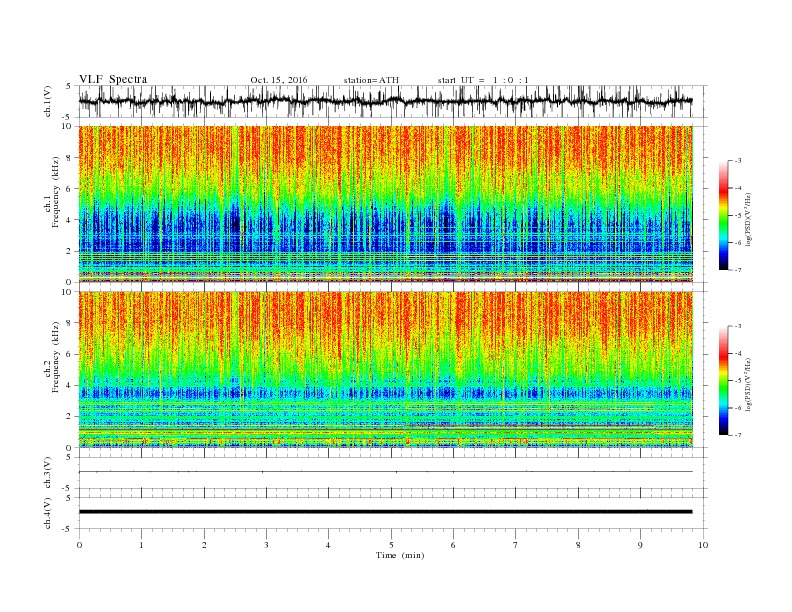This screenshot has width=792, height=612.
Task: Click the ch.1 spectrogram color scale bar
Action: point(723,215)
